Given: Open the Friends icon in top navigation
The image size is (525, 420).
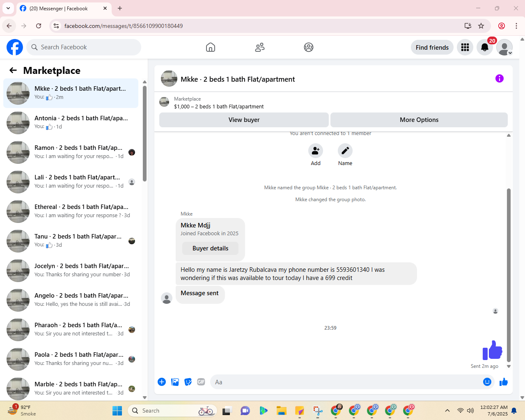Looking at the screenshot, I should coord(260,47).
